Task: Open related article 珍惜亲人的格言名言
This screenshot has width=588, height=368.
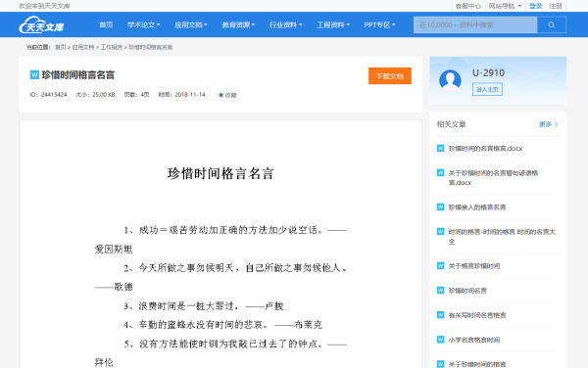Action: tap(477, 207)
